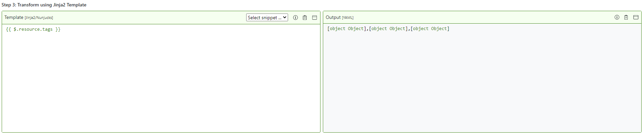Screen dimensions: 644x136
Task: Click the first [object Object] in the output
Action: pos(347,29)
